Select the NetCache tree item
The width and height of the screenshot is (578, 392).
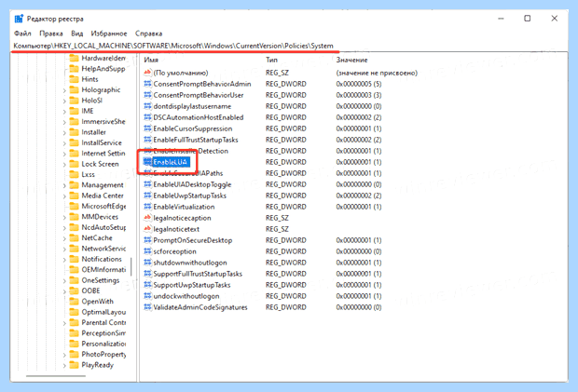(97, 238)
